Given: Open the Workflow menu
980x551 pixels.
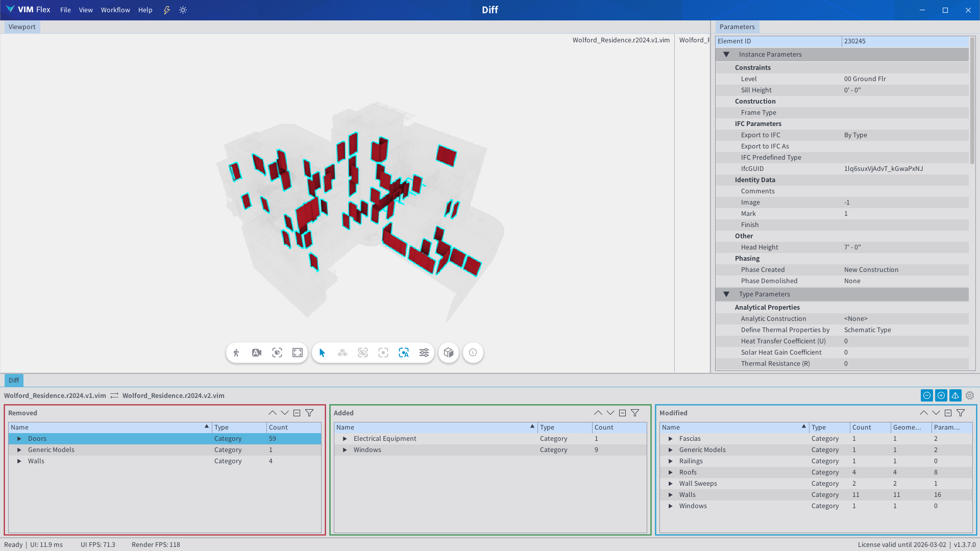Looking at the screenshot, I should (x=115, y=10).
